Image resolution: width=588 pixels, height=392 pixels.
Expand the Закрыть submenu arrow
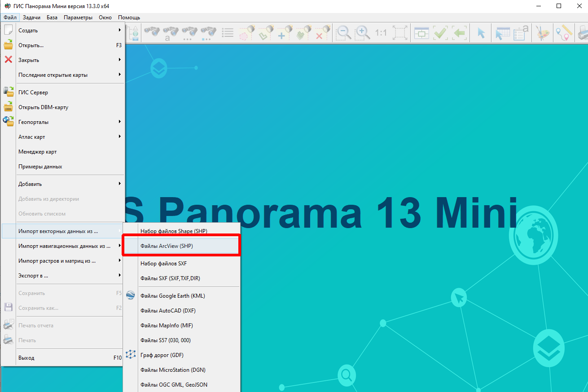pyautogui.click(x=119, y=60)
